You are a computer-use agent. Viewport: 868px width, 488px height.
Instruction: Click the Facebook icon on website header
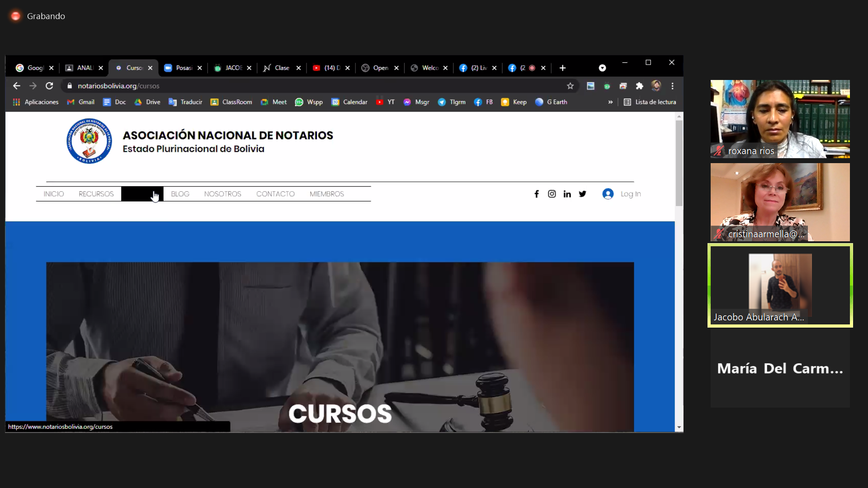click(x=537, y=194)
